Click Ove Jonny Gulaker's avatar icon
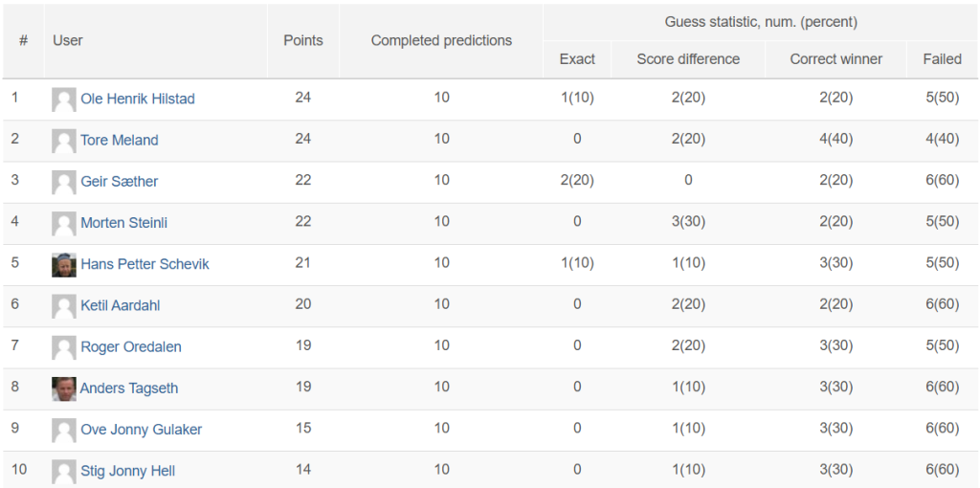The height and width of the screenshot is (488, 980). (64, 430)
